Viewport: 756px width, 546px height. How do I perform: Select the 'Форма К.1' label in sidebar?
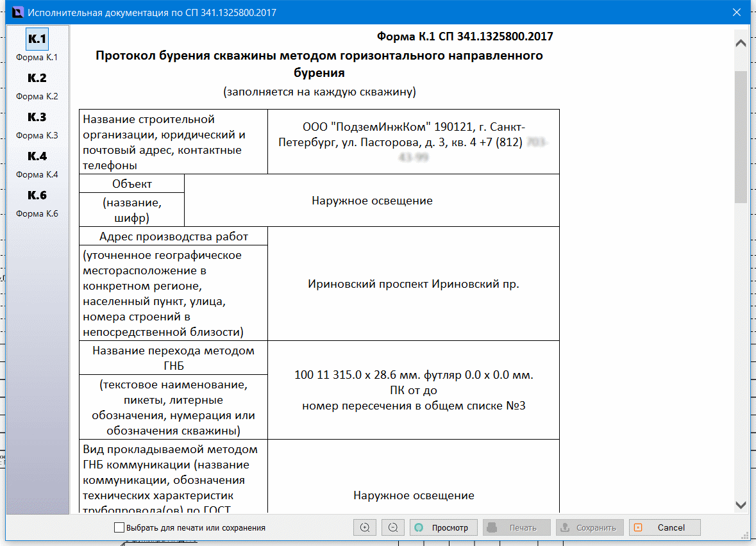(x=37, y=57)
